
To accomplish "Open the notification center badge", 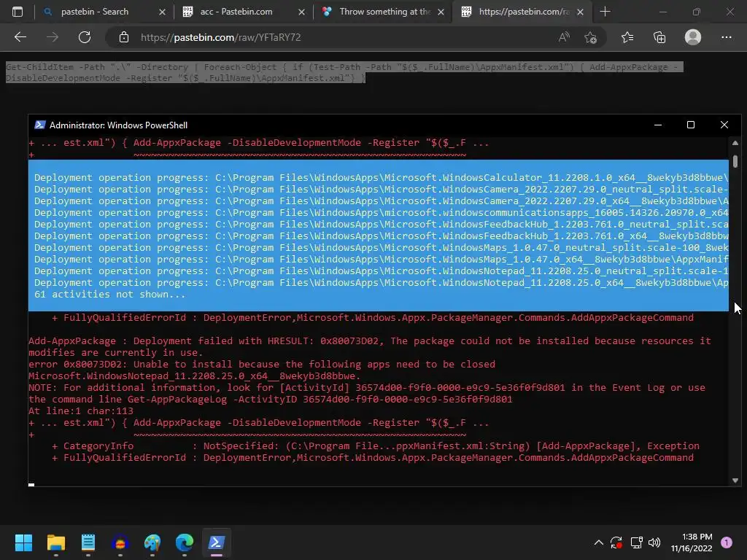I will coord(726,542).
